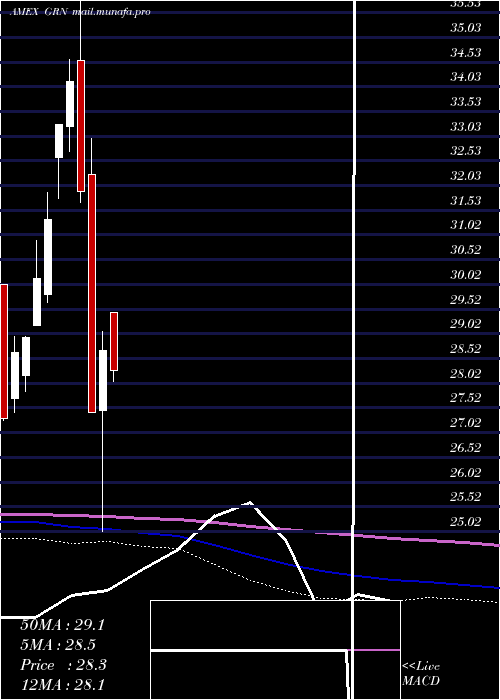Click the 34.53 price axis label
This screenshot has height=700, width=500.
point(466,53)
